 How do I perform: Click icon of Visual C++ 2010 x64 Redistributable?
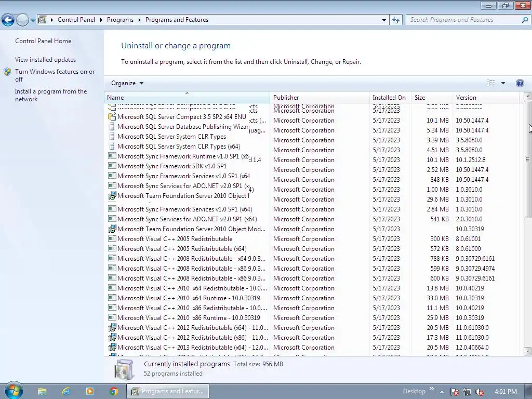pyautogui.click(x=112, y=288)
